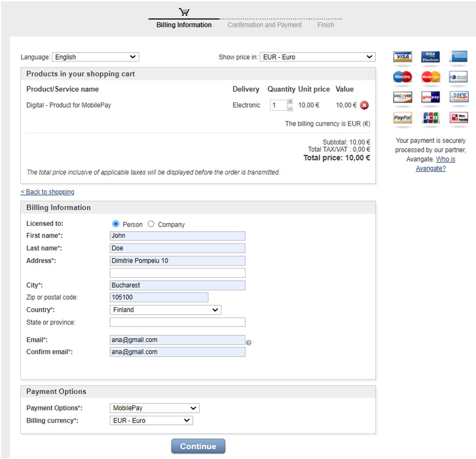Click the JCB payment icon
The height and width of the screenshot is (459, 476).
(430, 118)
